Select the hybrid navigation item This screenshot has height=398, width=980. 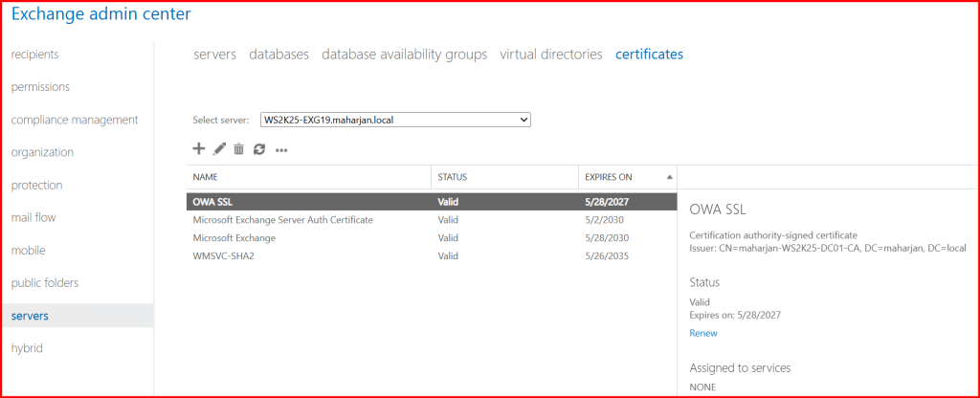(27, 348)
